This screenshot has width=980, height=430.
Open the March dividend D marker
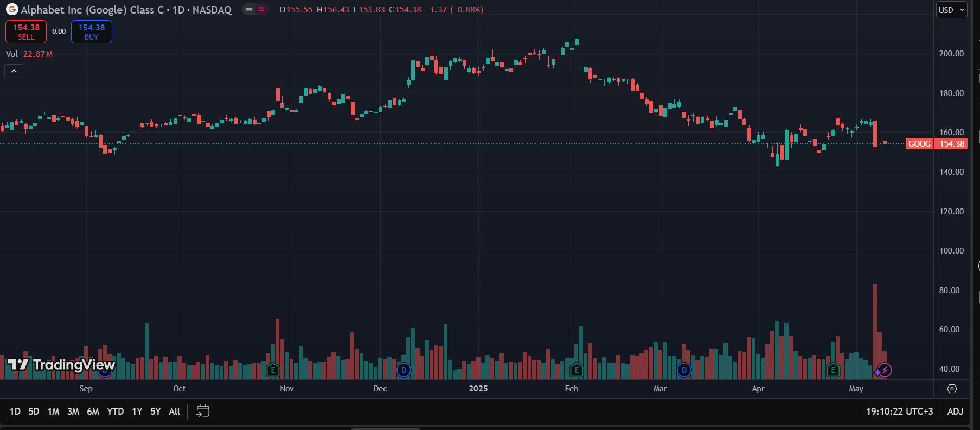(x=684, y=370)
